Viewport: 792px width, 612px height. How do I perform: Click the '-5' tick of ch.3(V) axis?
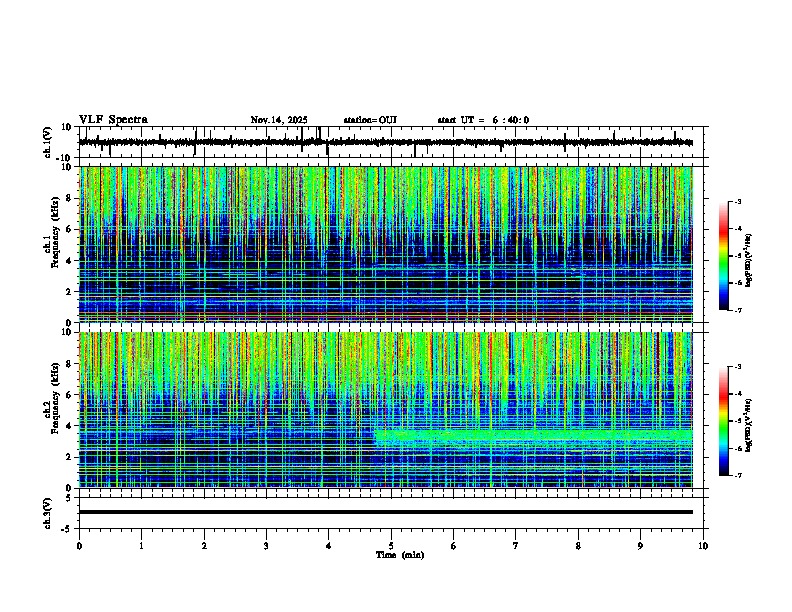tap(68, 529)
